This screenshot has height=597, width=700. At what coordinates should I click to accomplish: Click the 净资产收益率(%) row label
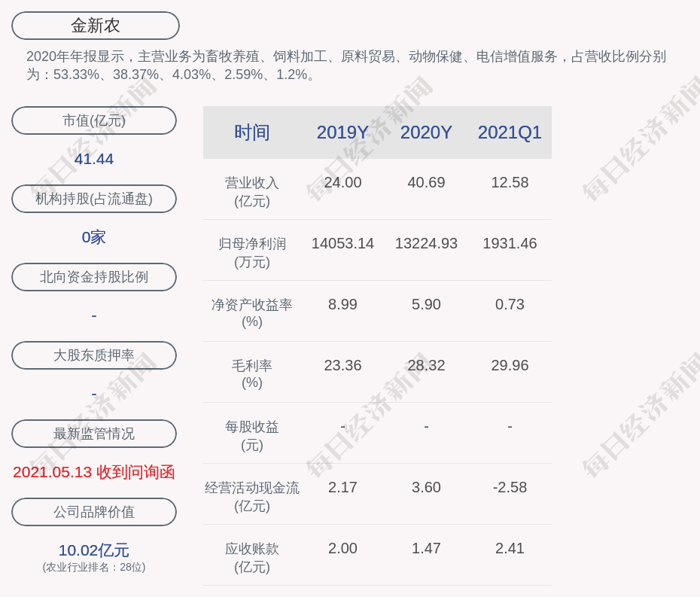point(252,313)
